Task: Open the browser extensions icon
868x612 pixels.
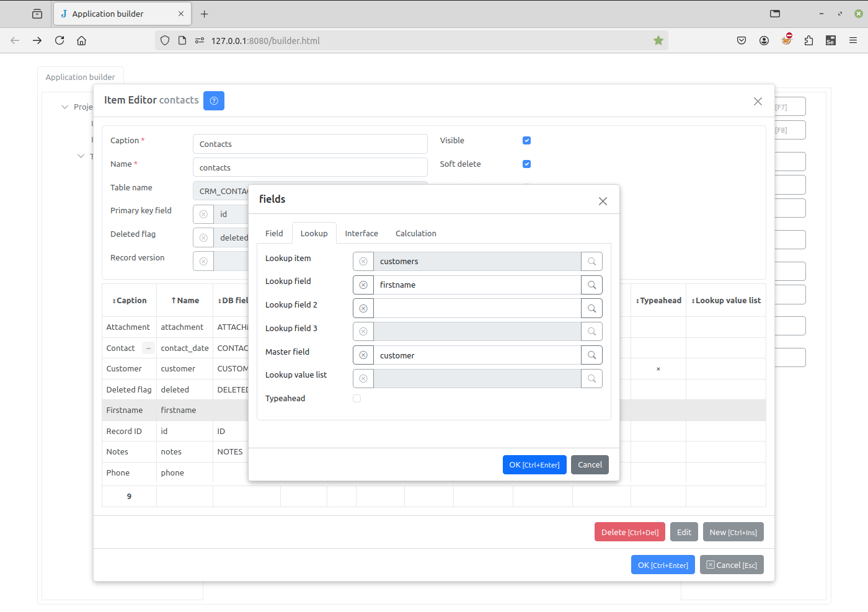Action: [x=808, y=41]
